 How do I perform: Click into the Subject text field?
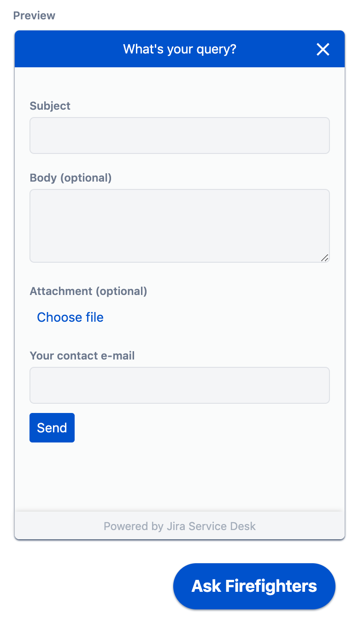pos(180,136)
